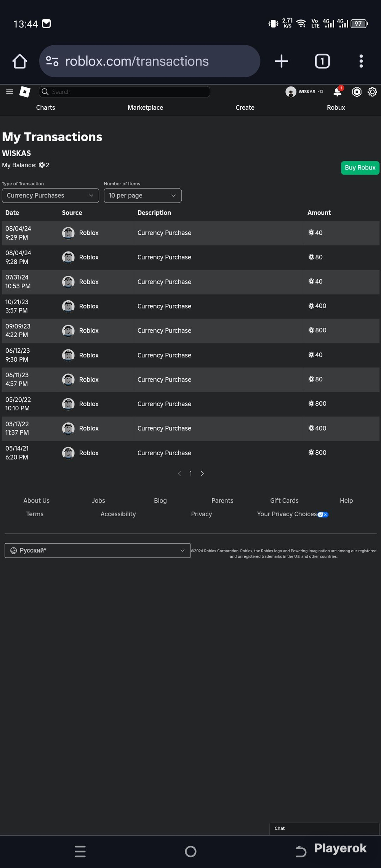Open the Gift Cards footer link
The width and height of the screenshot is (381, 868).
tap(284, 500)
